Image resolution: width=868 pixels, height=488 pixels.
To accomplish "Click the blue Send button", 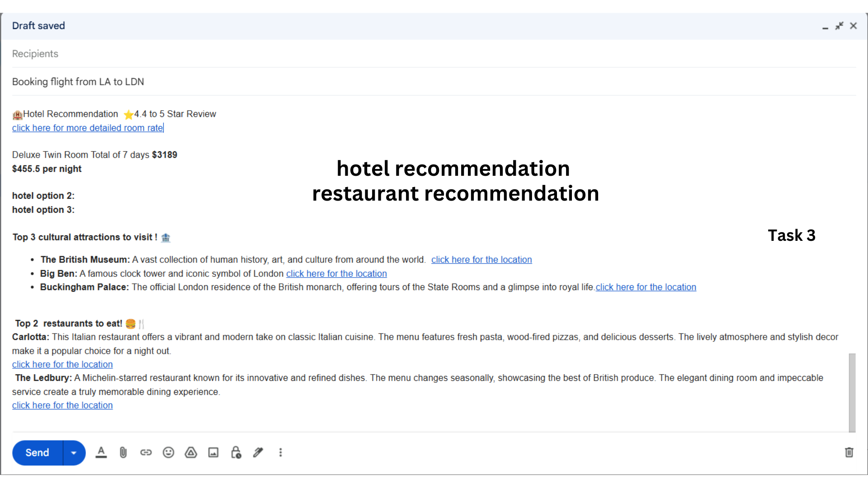I will 37,453.
